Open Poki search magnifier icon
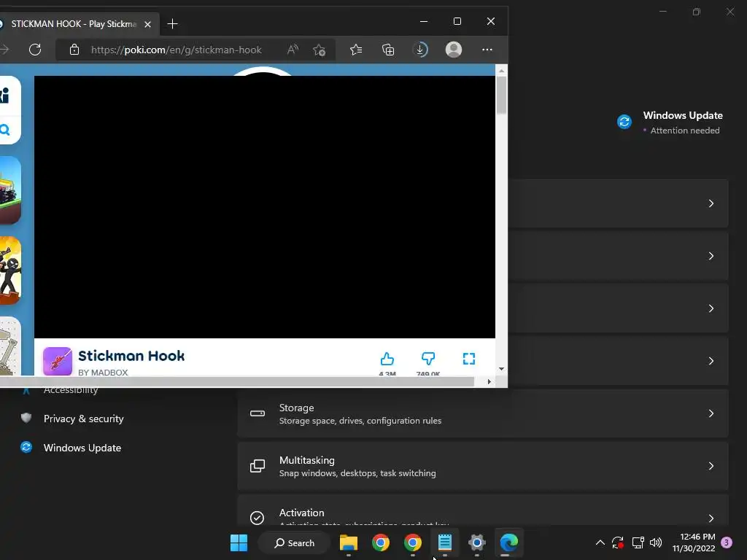Screen dimensions: 747x560 pos(5,130)
